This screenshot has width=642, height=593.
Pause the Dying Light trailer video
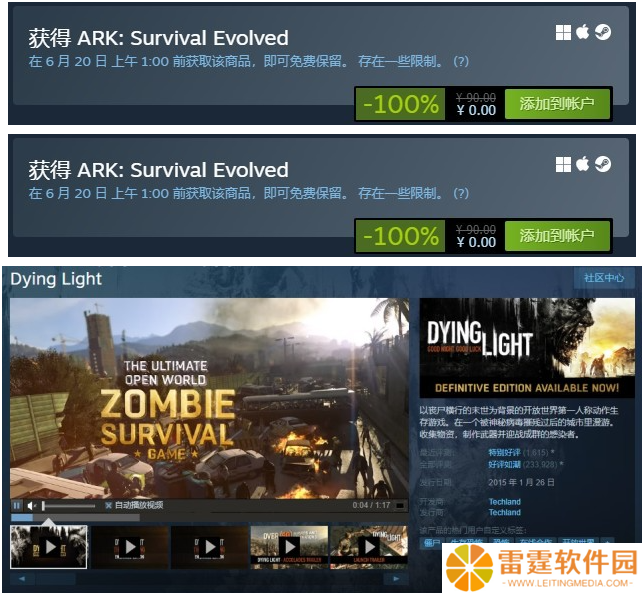pos(17,506)
